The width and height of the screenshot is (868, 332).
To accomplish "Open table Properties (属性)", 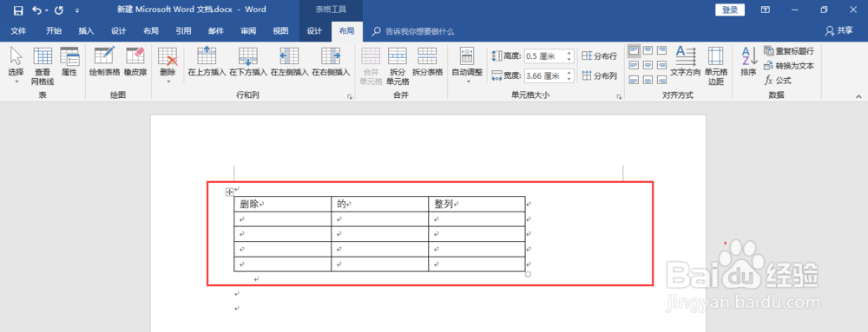I will pos(69,62).
